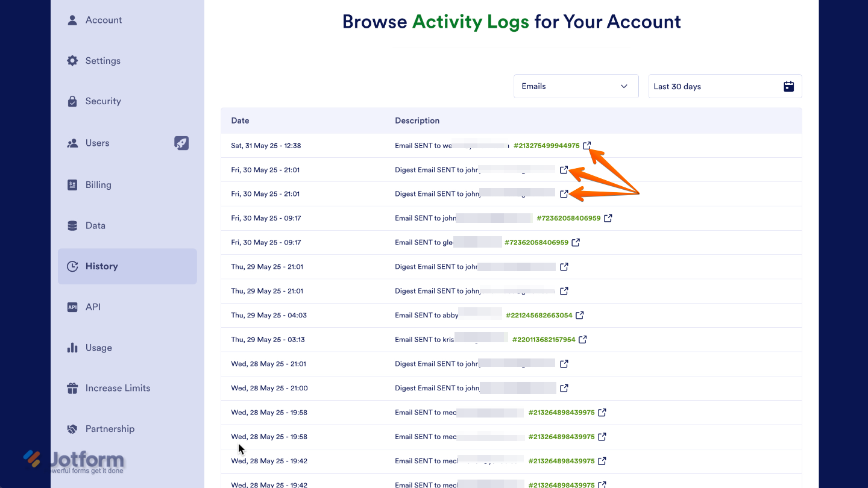
Task: Click the API sidebar icon
Action: click(72, 307)
